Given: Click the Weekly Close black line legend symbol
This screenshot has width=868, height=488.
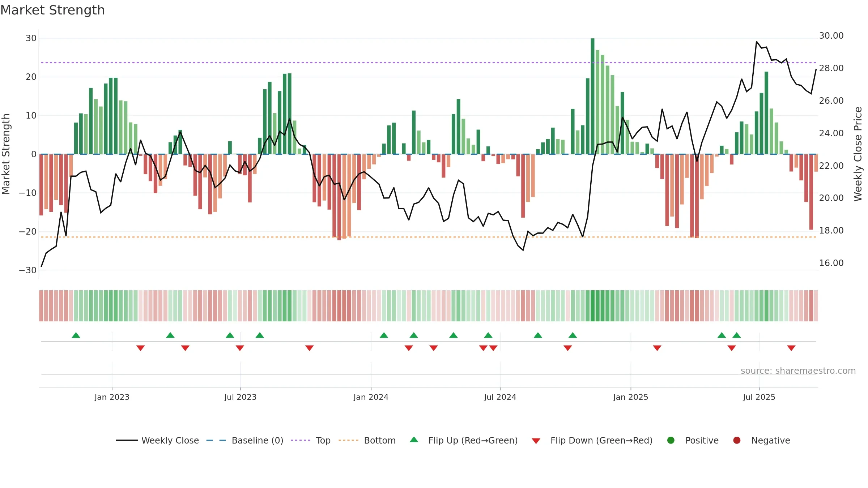Looking at the screenshot, I should pos(127,440).
